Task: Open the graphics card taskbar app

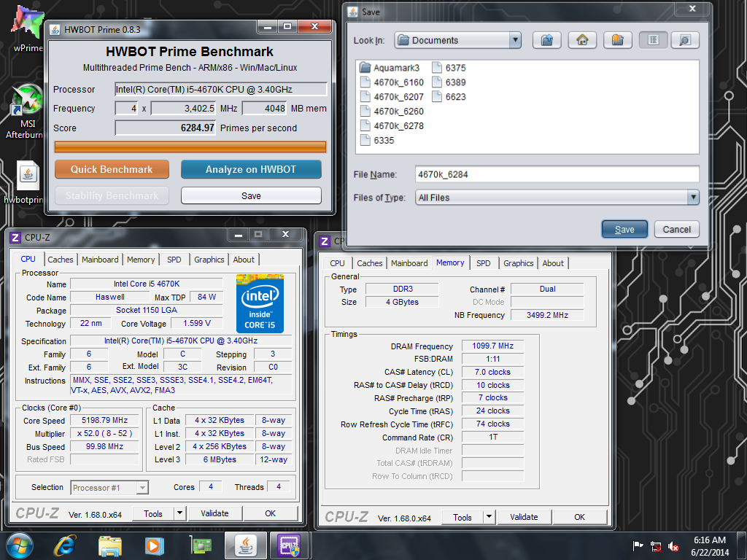Action: pyautogui.click(x=201, y=545)
